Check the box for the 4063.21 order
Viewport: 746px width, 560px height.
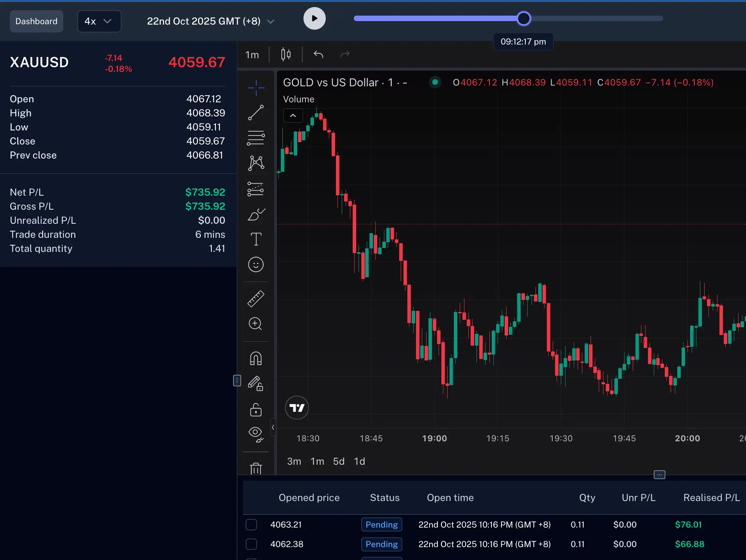tap(251, 524)
